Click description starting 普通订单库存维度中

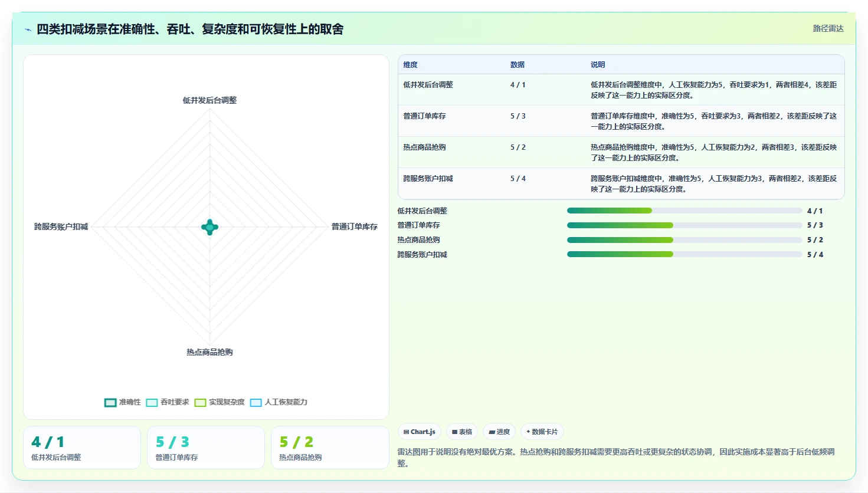point(713,121)
